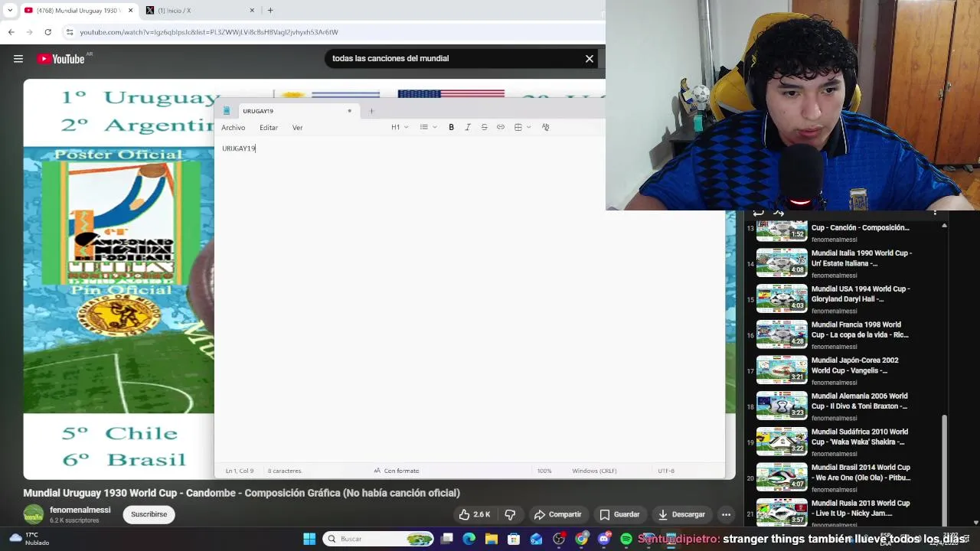The width and height of the screenshot is (980, 551).
Task: Open the YouTube hamburger guide menu
Action: tap(18, 59)
